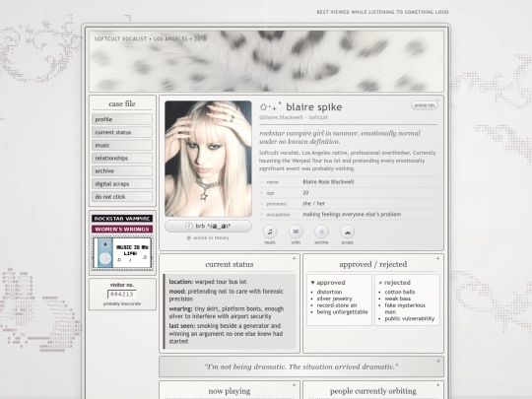The image size is (532, 399).
Task: Click the online-ish status badge
Action: [x=425, y=105]
